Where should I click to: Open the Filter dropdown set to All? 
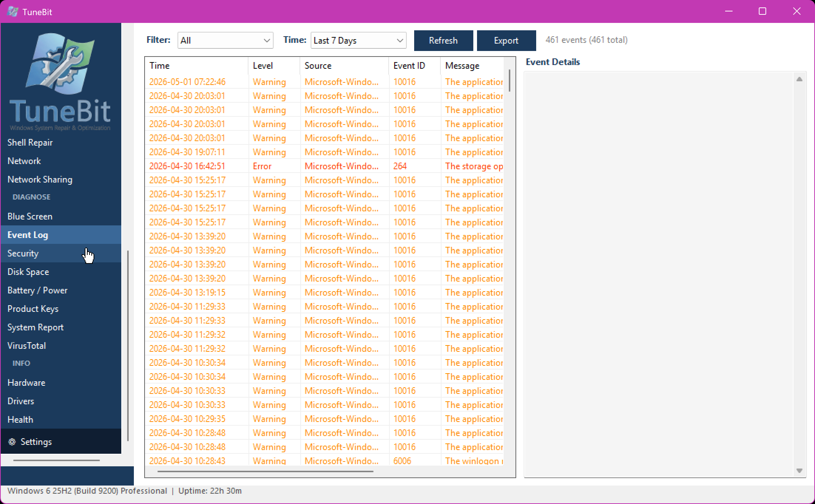(225, 40)
